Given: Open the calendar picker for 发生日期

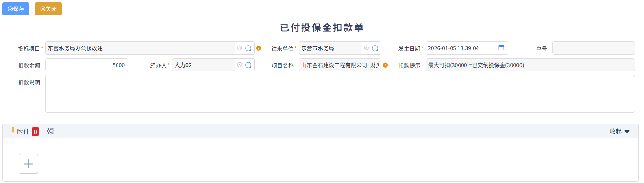Looking at the screenshot, I should pos(501,48).
